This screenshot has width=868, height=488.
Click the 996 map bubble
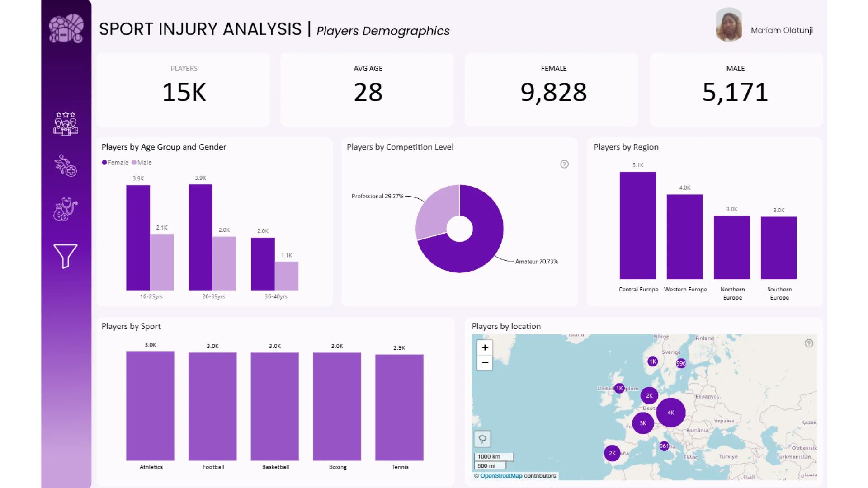(x=681, y=363)
